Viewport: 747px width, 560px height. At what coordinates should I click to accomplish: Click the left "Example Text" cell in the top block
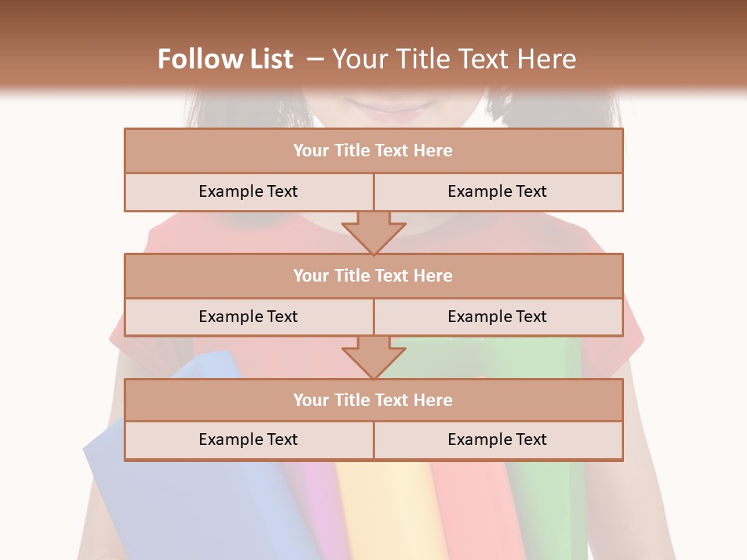[x=249, y=192]
